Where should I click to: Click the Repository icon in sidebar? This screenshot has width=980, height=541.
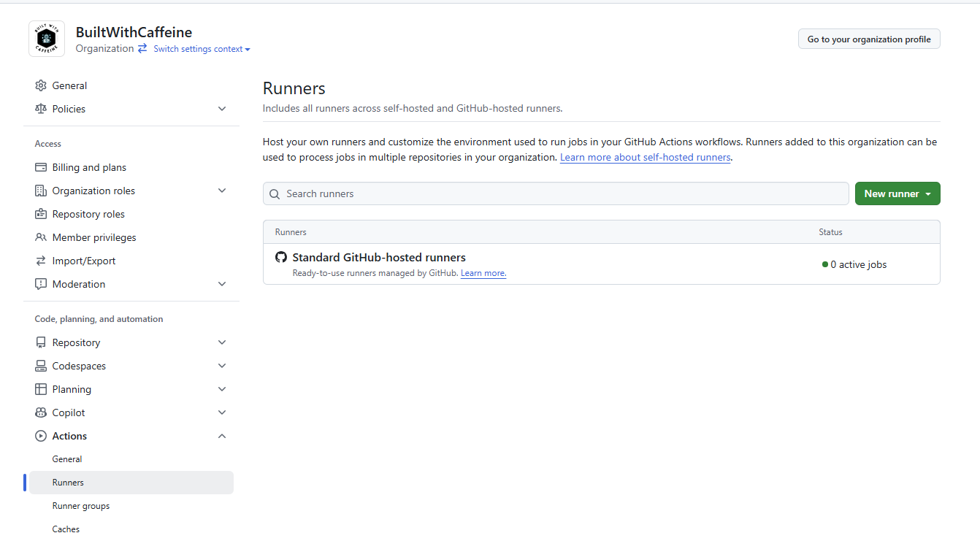click(x=41, y=342)
